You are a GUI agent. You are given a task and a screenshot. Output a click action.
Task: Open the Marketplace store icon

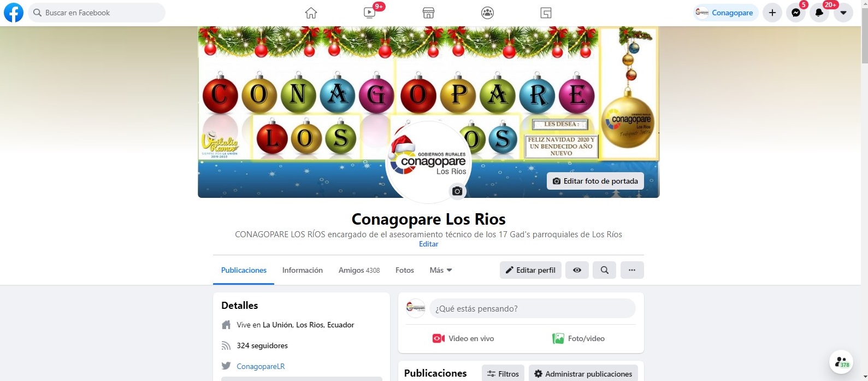coord(429,13)
